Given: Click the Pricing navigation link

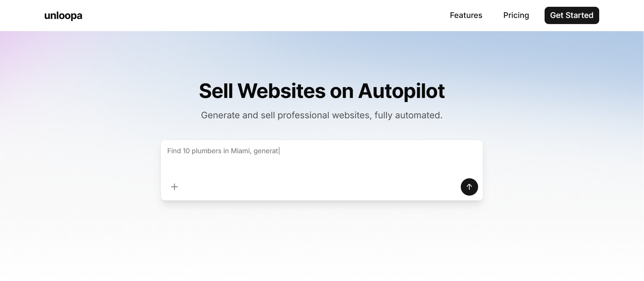Looking at the screenshot, I should coord(516,15).
